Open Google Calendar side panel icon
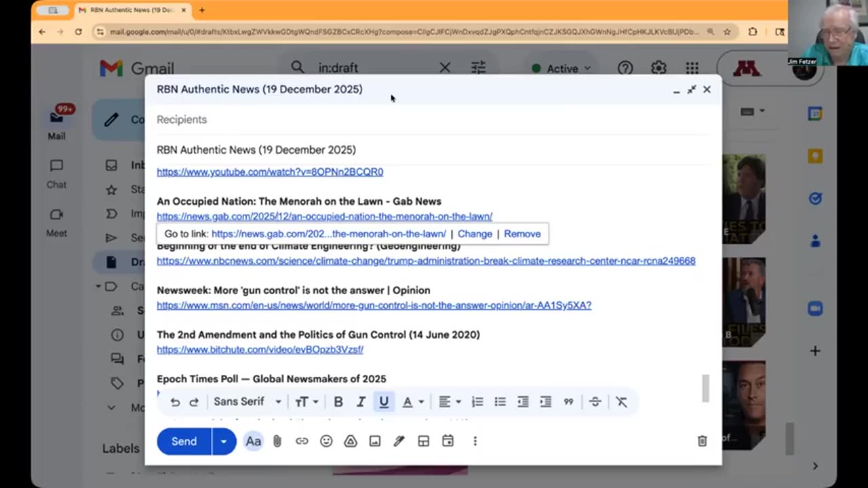The width and height of the screenshot is (868, 488). tap(815, 114)
